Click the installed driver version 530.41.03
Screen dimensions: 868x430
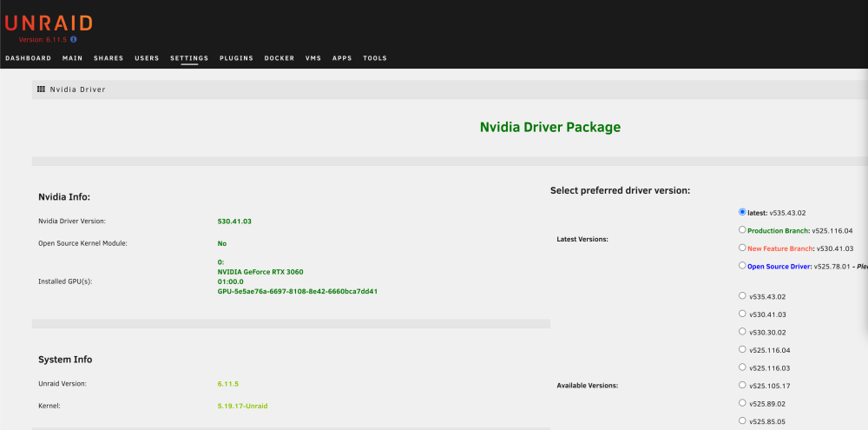[x=234, y=222]
